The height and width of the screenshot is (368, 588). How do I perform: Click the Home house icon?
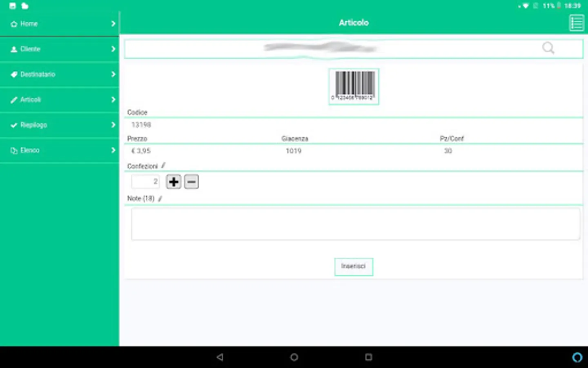coord(14,24)
